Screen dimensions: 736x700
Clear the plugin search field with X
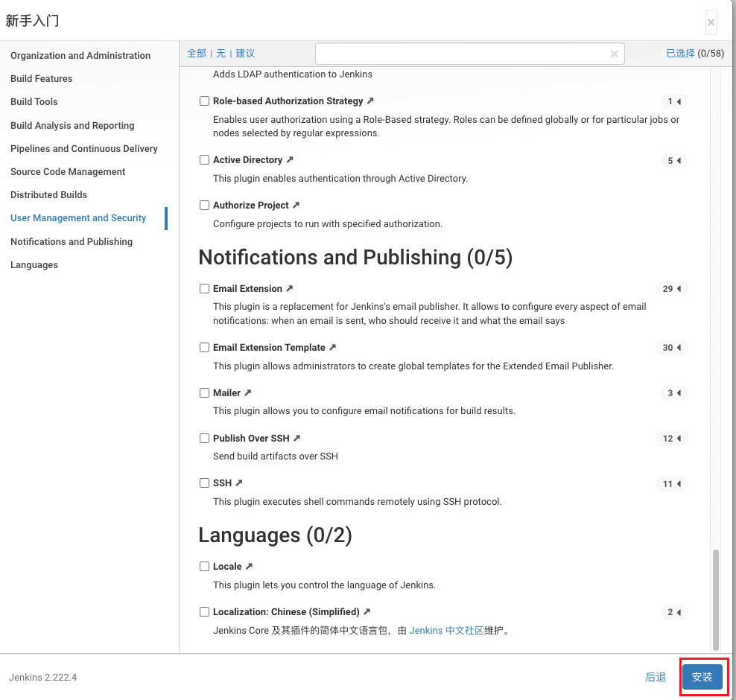click(614, 54)
